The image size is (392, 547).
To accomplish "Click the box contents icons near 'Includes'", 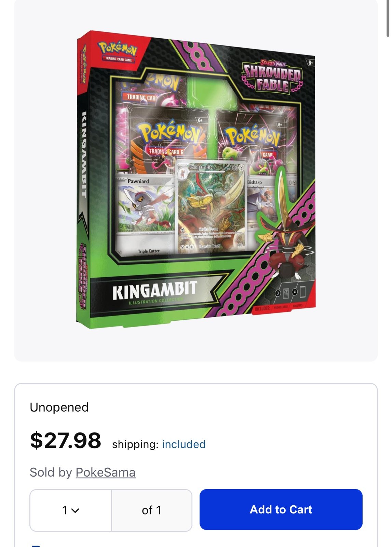I will tap(290, 293).
